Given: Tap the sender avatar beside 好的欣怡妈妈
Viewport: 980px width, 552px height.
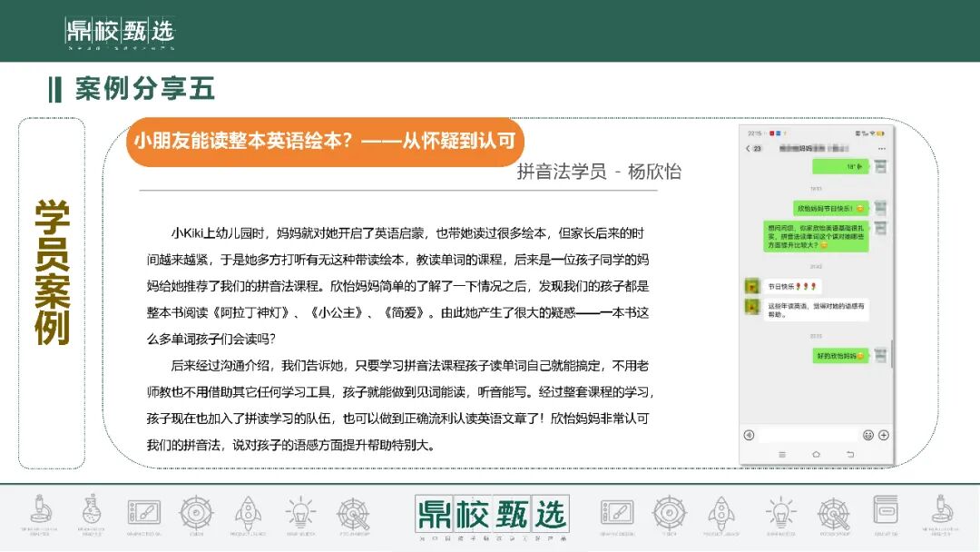Looking at the screenshot, I should click(x=880, y=355).
